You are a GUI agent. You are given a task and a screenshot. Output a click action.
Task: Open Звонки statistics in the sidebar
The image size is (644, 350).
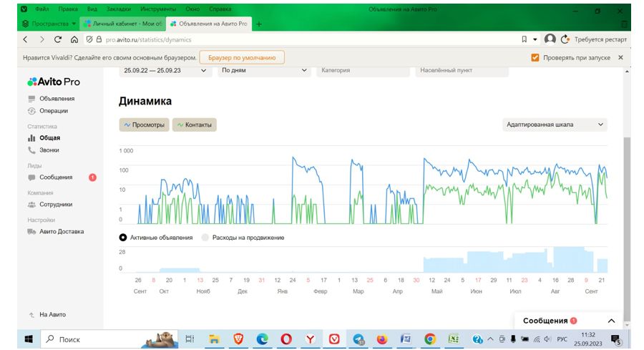49,150
